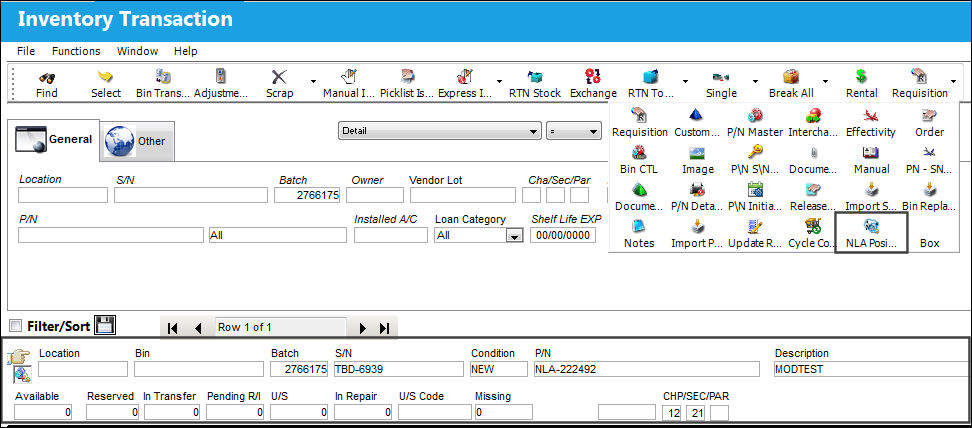The height and width of the screenshot is (428, 972).
Task: Open the Adjustment toolbar icon
Action: click(221, 77)
